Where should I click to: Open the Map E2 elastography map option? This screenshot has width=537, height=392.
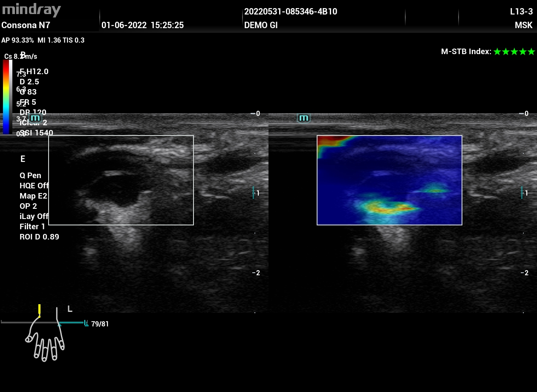[x=33, y=196]
